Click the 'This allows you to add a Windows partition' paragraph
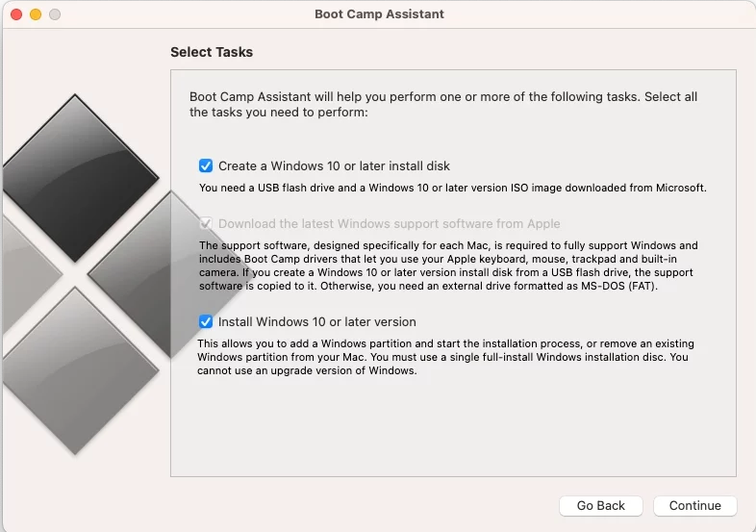 point(446,357)
